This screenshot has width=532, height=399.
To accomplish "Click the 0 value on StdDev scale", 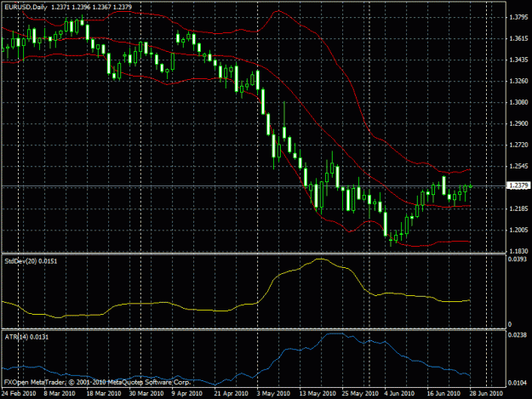I will [x=510, y=325].
